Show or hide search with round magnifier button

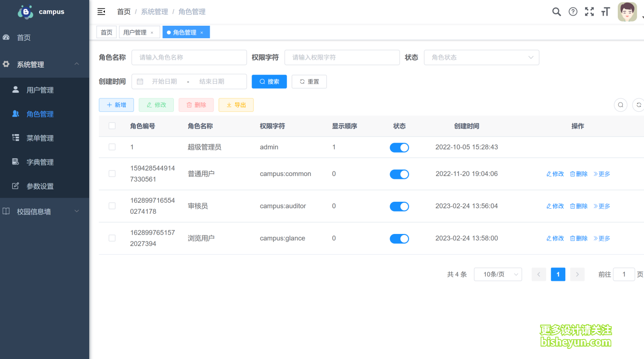[x=621, y=105]
